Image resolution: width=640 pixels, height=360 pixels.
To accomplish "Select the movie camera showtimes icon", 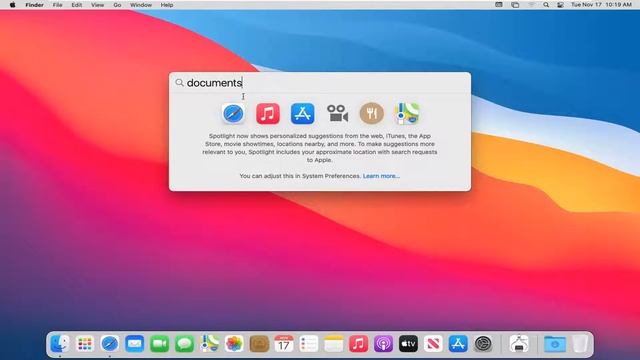I will click(337, 113).
